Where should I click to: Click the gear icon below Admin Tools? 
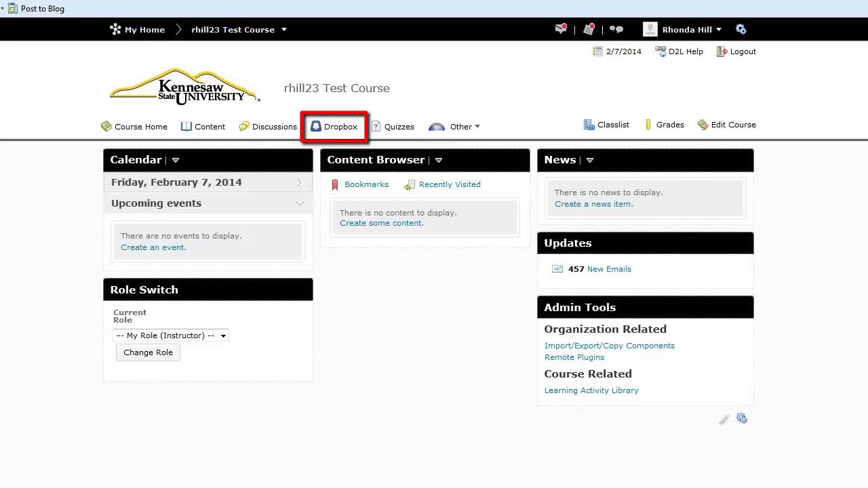[x=742, y=419]
